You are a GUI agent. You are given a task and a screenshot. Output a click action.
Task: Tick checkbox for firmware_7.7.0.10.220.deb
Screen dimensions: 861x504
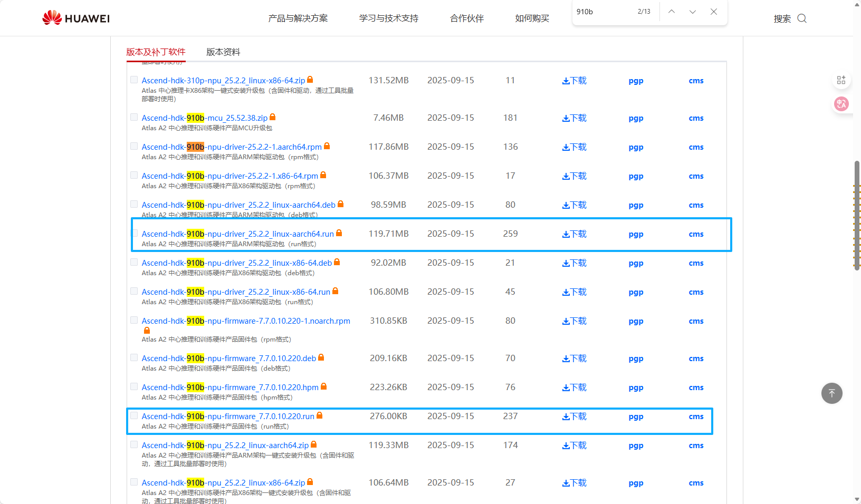tap(134, 357)
